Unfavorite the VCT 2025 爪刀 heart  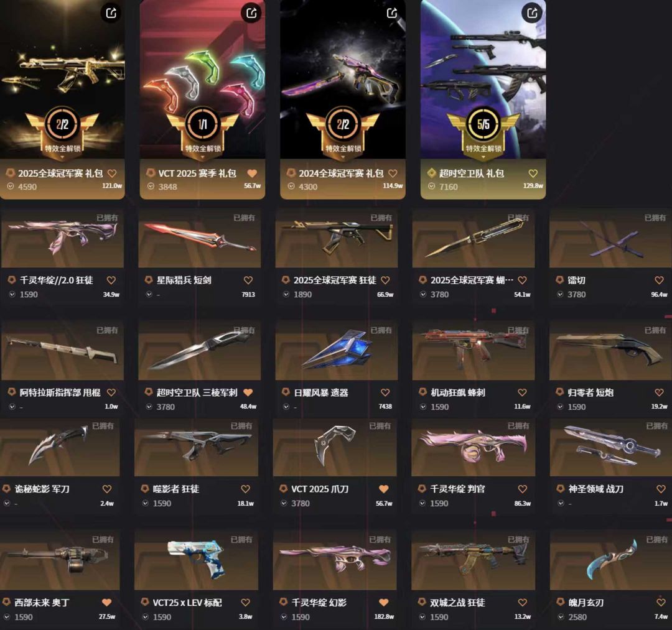[x=383, y=489]
